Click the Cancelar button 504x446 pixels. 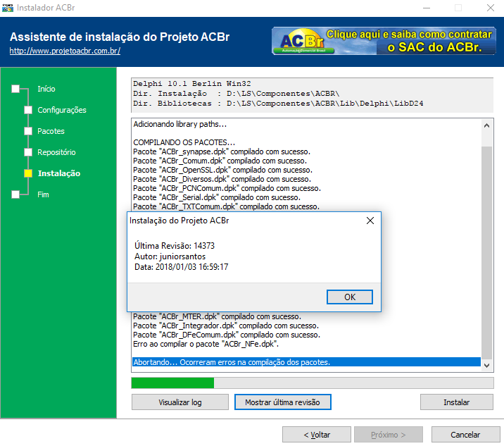point(465,435)
